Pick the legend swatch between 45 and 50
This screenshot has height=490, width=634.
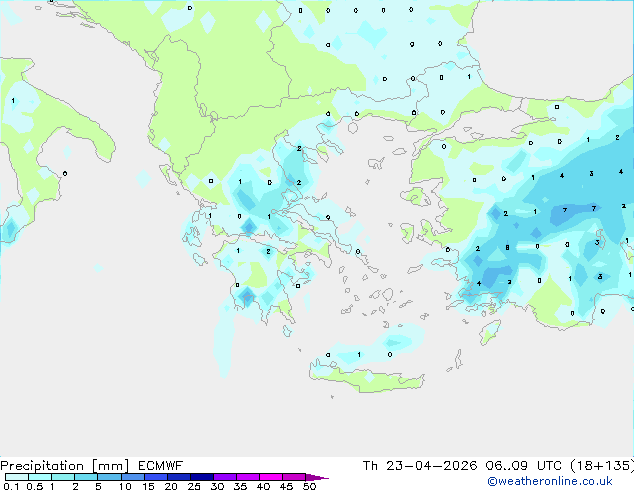[294, 477]
